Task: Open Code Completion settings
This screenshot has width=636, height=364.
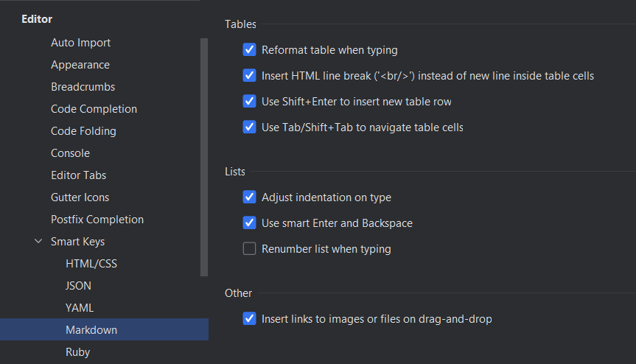Action: (x=94, y=109)
